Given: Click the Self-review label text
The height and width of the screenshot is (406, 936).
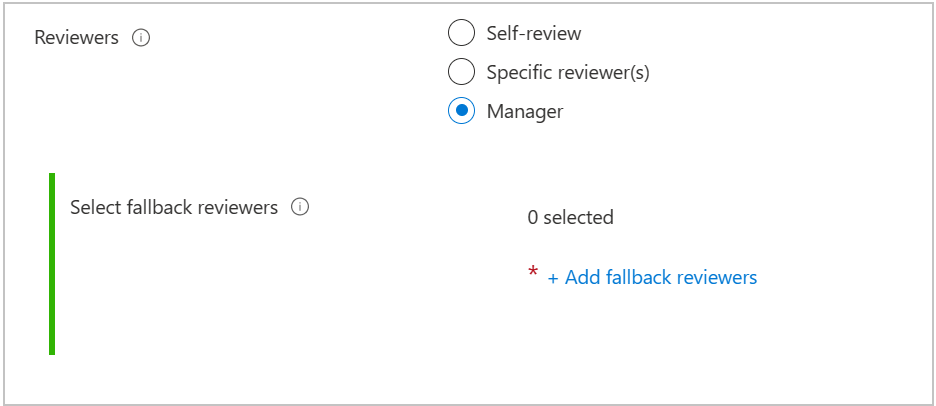Looking at the screenshot, I should coord(534,33).
